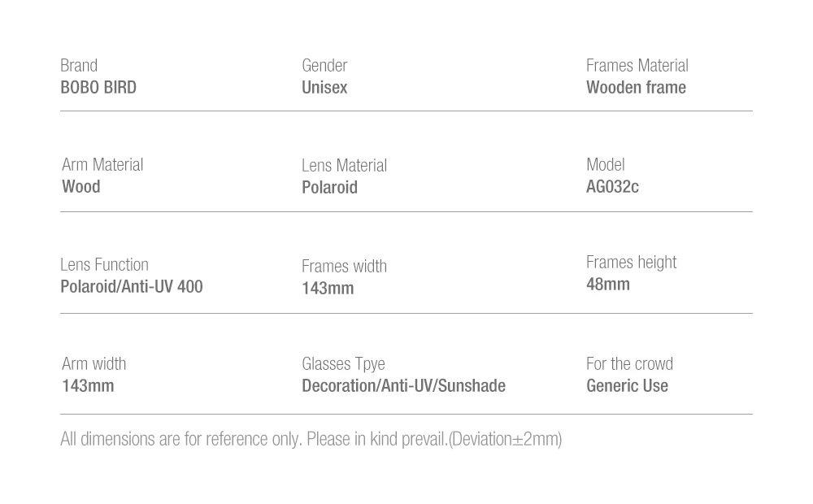Click the Gender label
Viewport: 813px width, 504px height.
324,65
